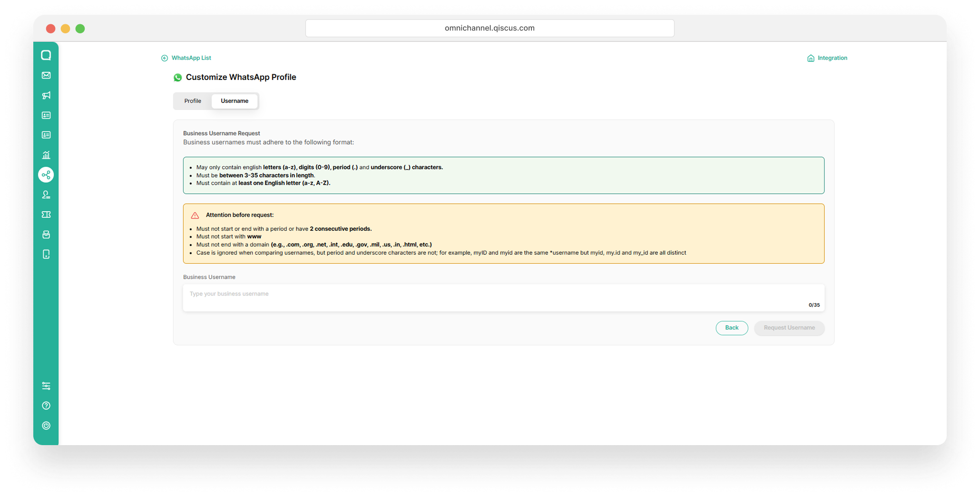Screen dimensions: 980x497
Task: Open the ticket icon in the sidebar
Action: coord(46,215)
